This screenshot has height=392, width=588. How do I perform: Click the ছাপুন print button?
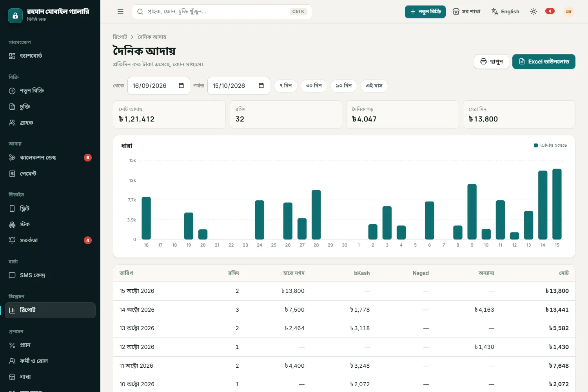[492, 62]
